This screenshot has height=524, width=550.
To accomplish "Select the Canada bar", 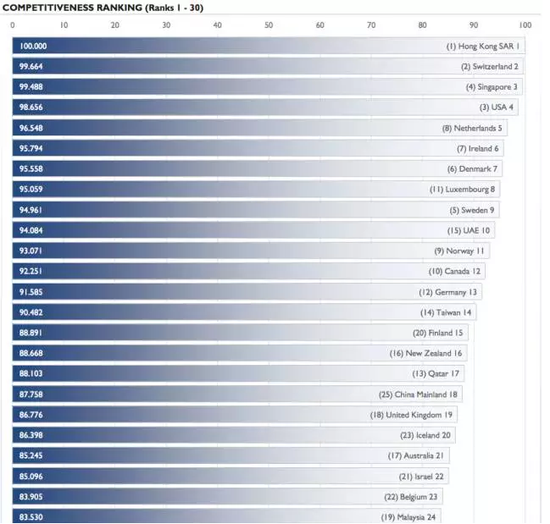I will (249, 271).
